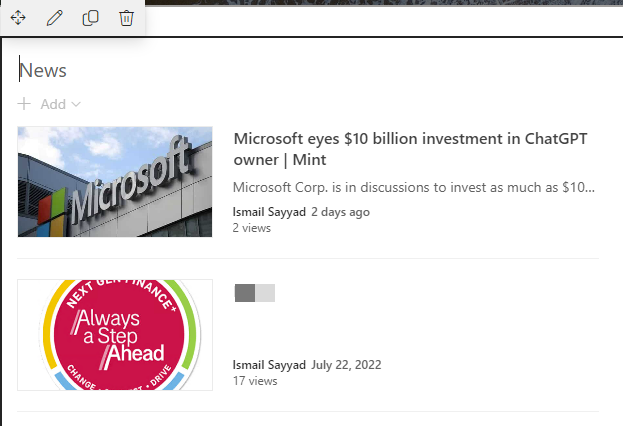Click the Move web part icon
This screenshot has width=623, height=426.
(18, 18)
